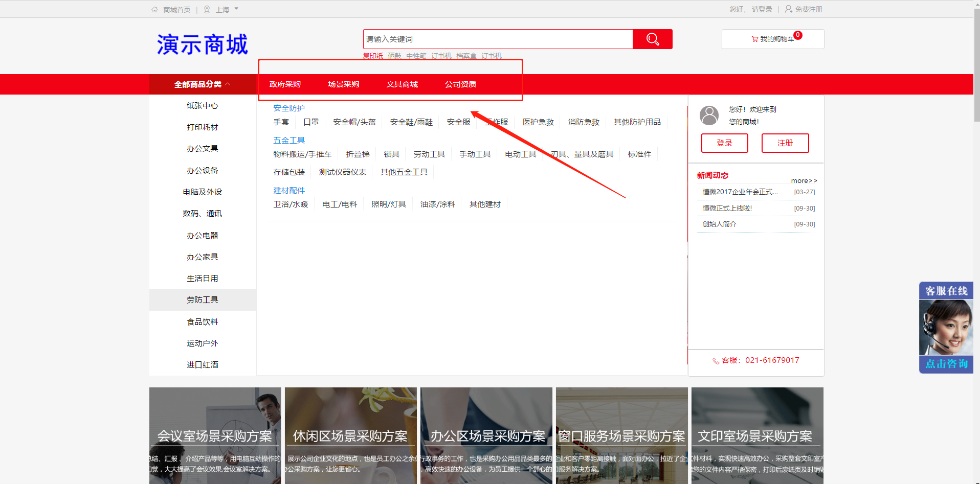The height and width of the screenshot is (484, 980).
Task: Click the 油漆/涂料 link
Action: (x=438, y=204)
